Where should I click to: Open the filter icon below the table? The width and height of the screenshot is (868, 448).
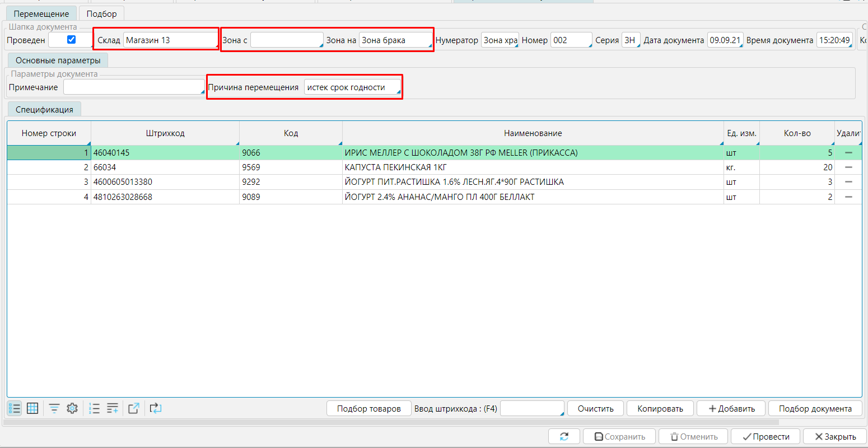click(54, 408)
